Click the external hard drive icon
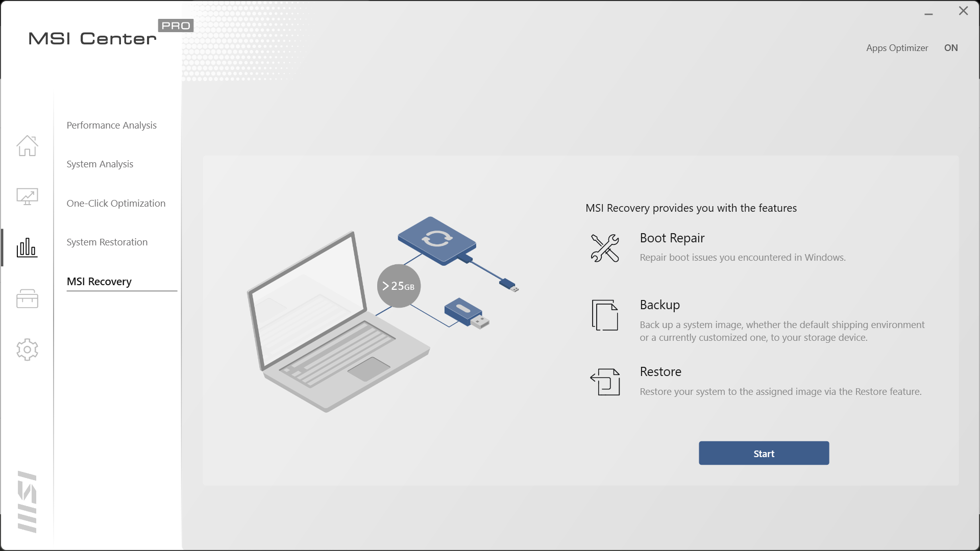The height and width of the screenshot is (551, 980). tap(437, 242)
